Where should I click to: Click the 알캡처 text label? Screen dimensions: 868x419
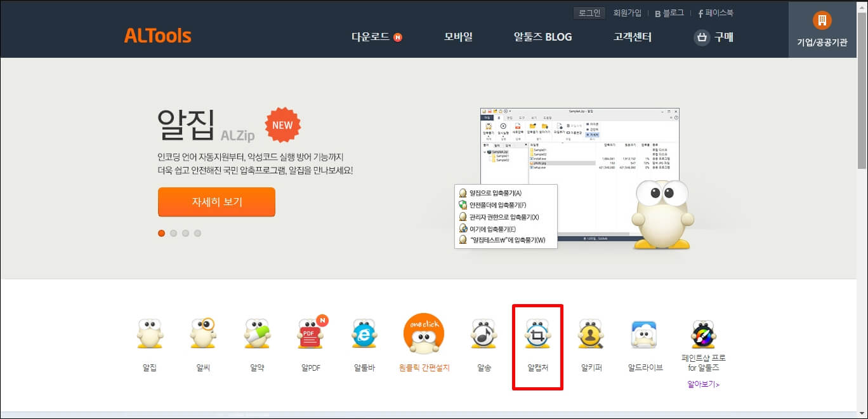point(537,368)
